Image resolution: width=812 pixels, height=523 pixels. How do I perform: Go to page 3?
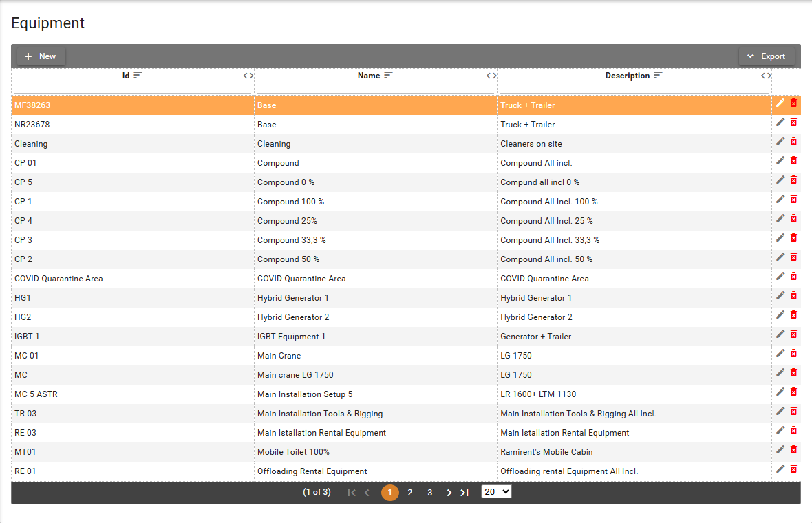pos(430,493)
